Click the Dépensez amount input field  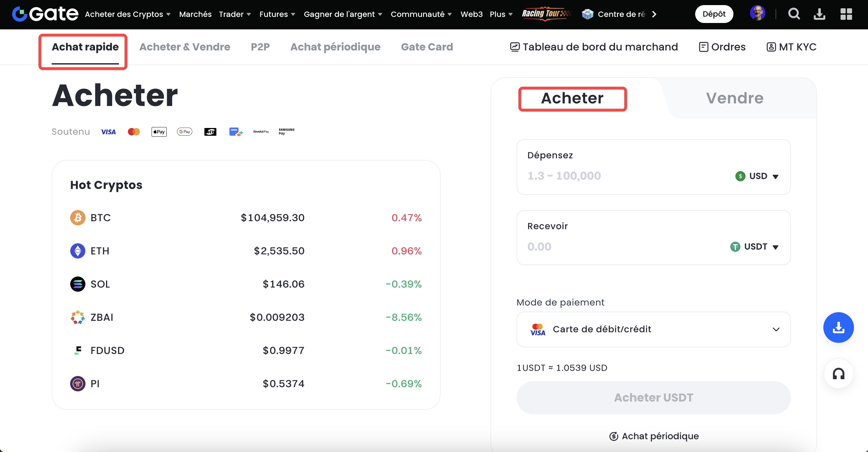[x=623, y=176]
